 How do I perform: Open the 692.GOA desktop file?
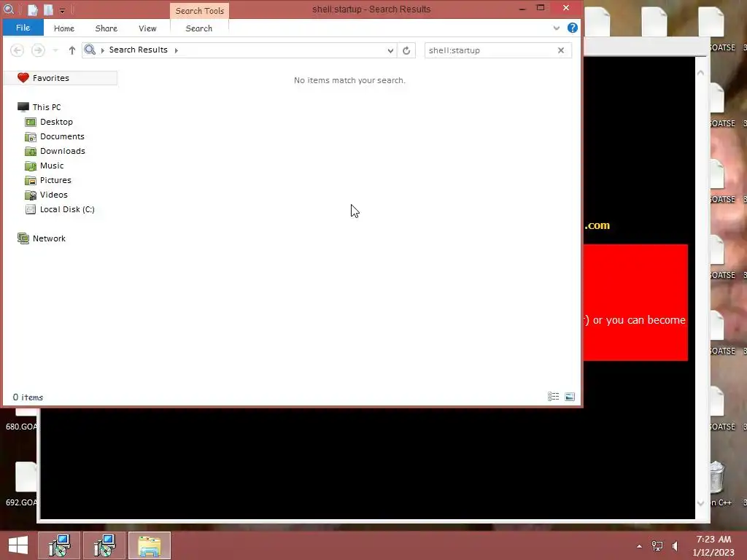point(21,485)
